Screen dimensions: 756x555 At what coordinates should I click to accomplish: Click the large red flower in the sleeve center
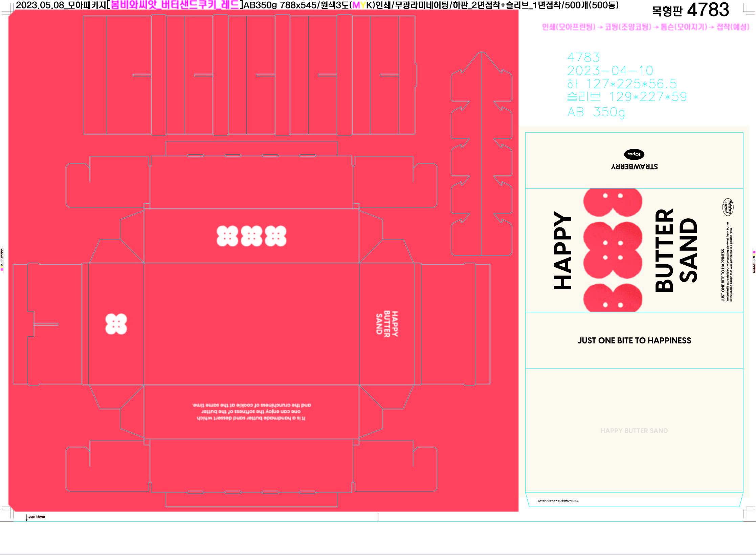[613, 250]
